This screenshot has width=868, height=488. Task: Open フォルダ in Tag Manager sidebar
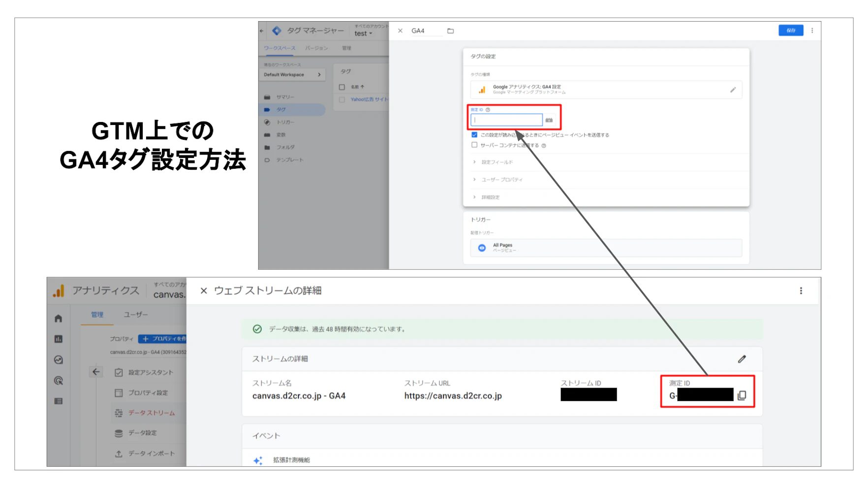pyautogui.click(x=285, y=148)
